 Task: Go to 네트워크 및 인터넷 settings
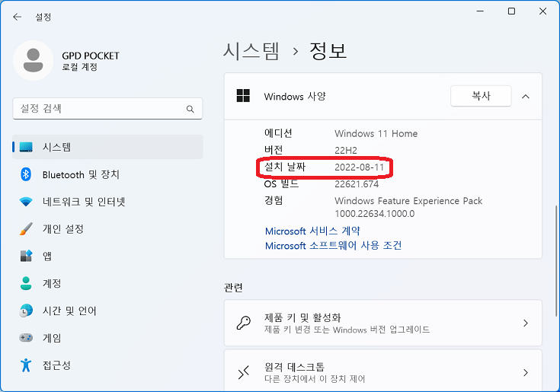[x=108, y=202]
